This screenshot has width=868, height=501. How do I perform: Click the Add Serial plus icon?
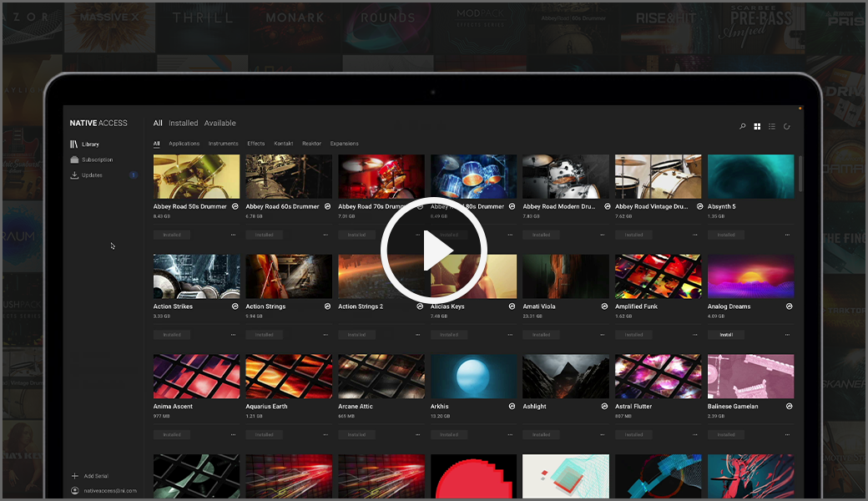coord(75,476)
